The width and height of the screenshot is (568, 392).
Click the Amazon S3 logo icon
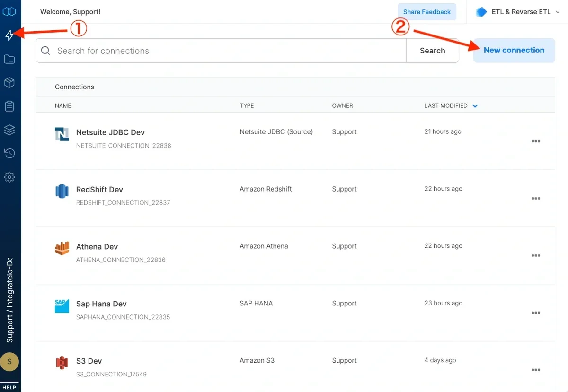click(x=62, y=363)
